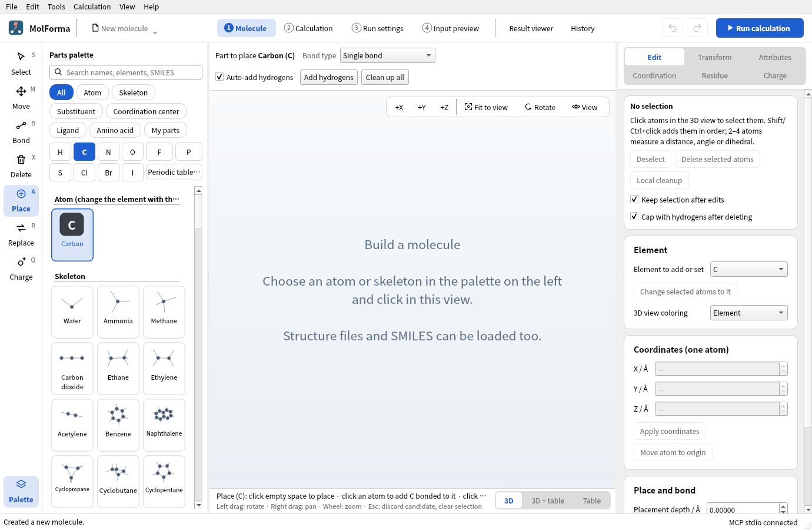Click the right panel scrollbar down arrow
This screenshot has height=530, width=812.
pos(808,509)
